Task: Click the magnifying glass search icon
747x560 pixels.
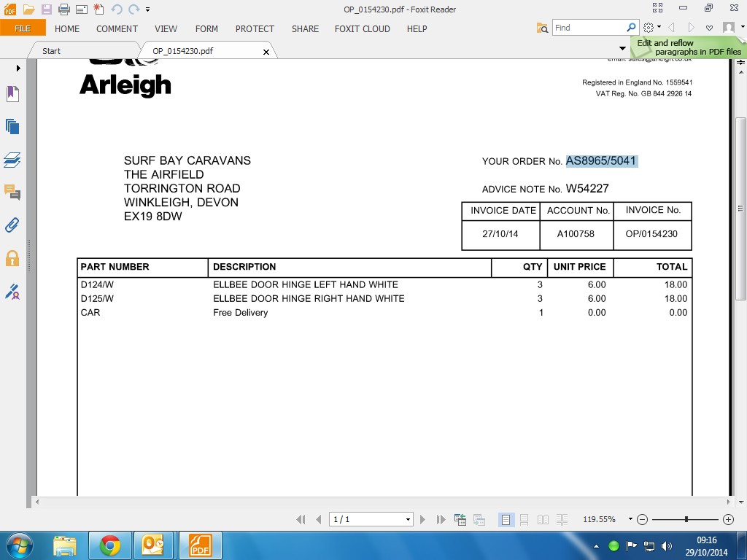Action: pos(631,28)
